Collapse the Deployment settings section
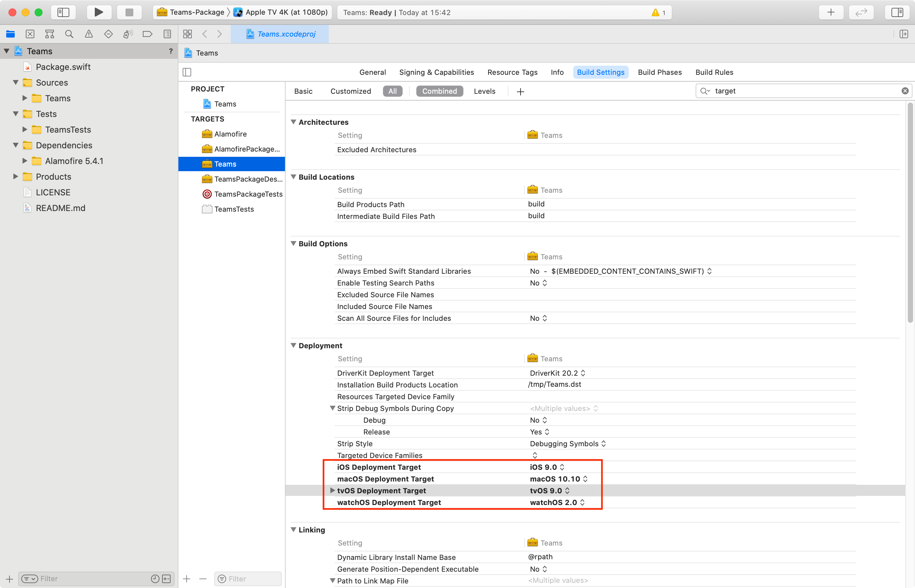Viewport: 915px width, 588px height. point(293,345)
